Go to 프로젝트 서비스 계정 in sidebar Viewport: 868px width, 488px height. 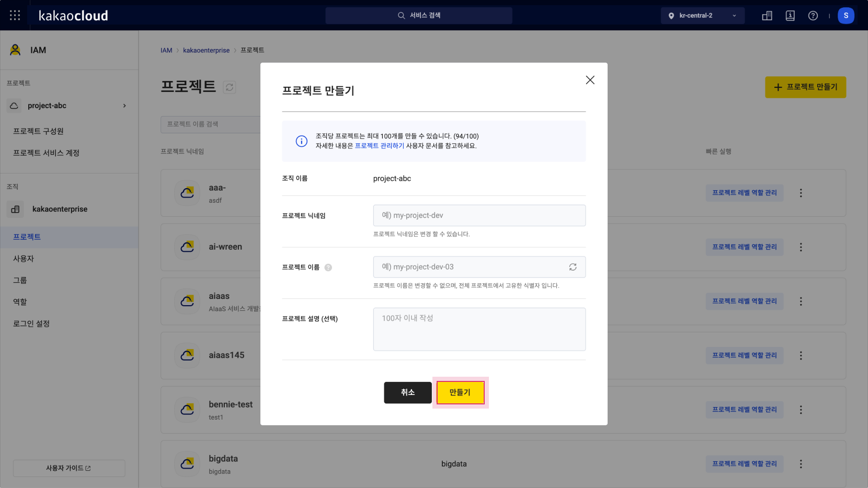[47, 153]
